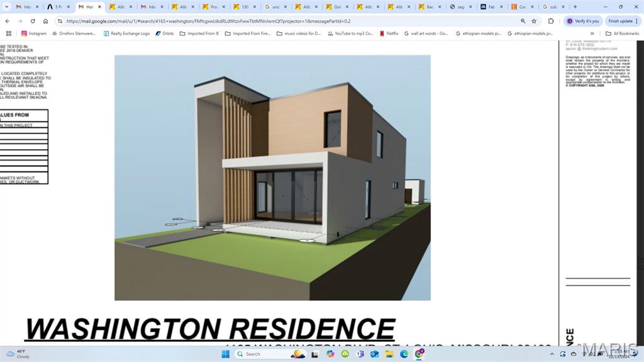The width and height of the screenshot is (644, 362).
Task: Click the forward navigation arrow
Action: [x=19, y=21]
